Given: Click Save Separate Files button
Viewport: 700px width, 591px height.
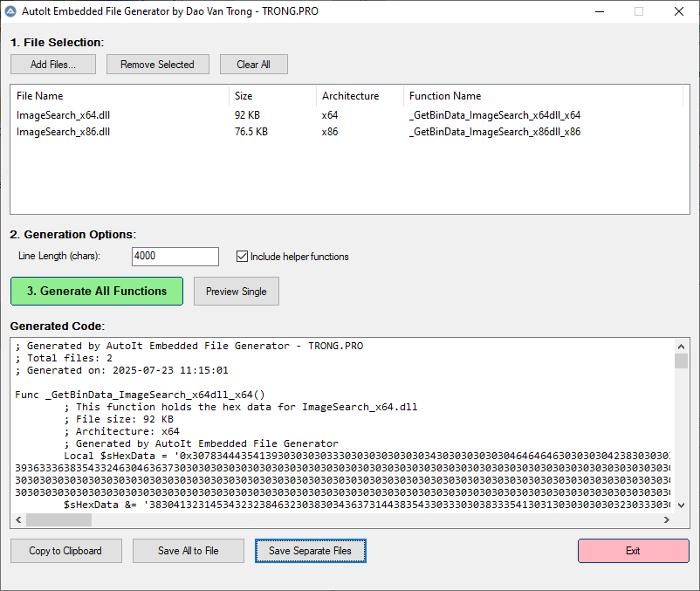Looking at the screenshot, I should tap(310, 551).
